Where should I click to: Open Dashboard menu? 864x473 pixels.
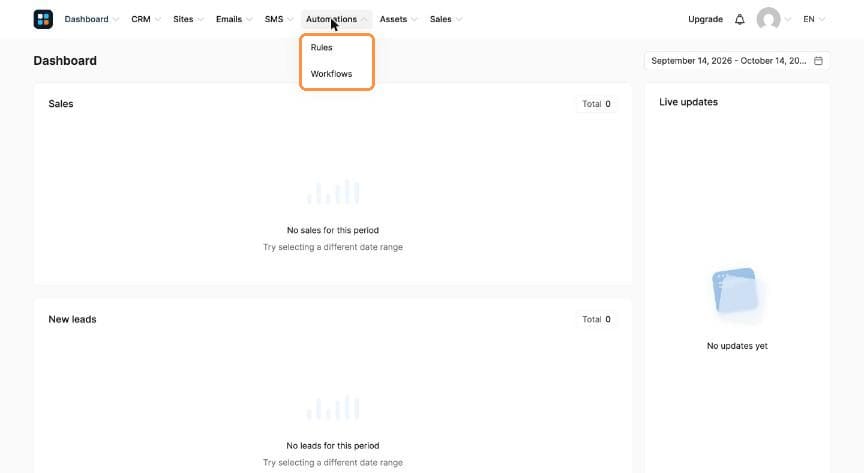tap(87, 19)
